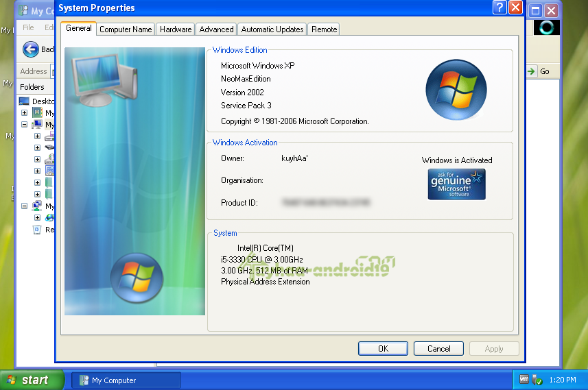Click the Address bar label
Viewport: 588px width, 390px height.
pos(34,71)
